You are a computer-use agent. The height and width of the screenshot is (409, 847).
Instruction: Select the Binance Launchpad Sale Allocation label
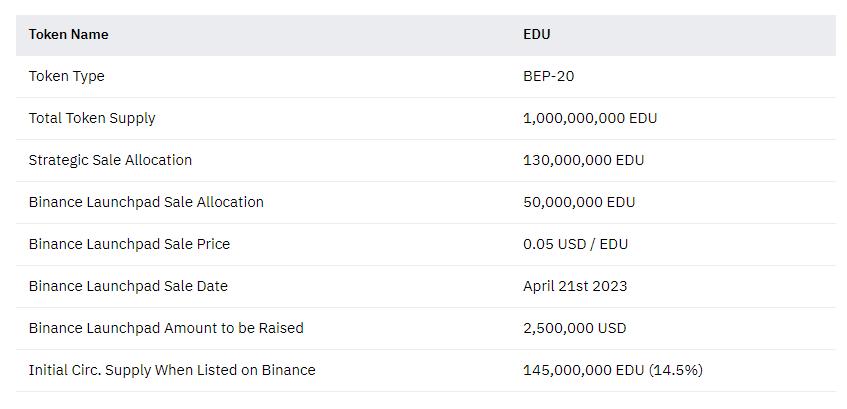pyautogui.click(x=146, y=202)
